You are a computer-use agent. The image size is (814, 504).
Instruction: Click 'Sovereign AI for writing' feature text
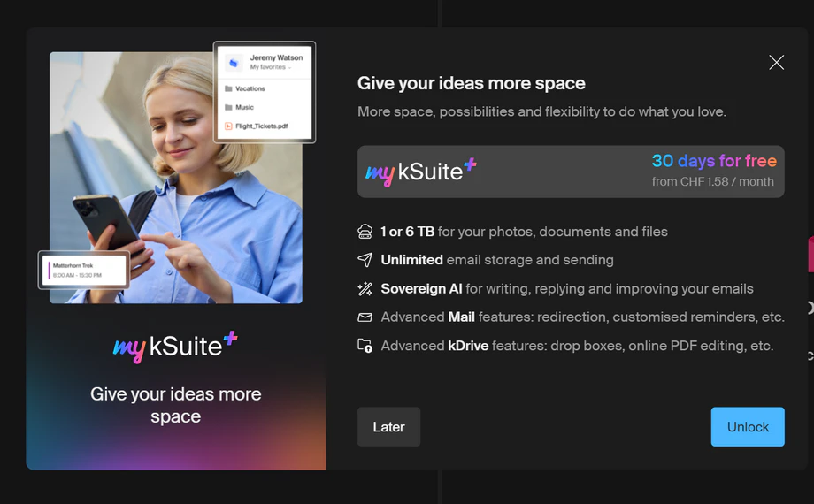click(x=567, y=288)
